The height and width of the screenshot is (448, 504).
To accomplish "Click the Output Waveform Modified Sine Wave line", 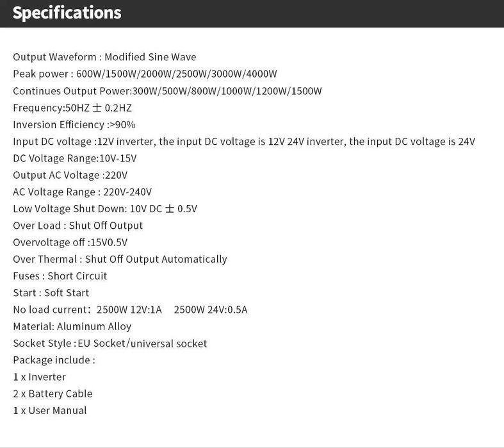I will click(x=104, y=57).
